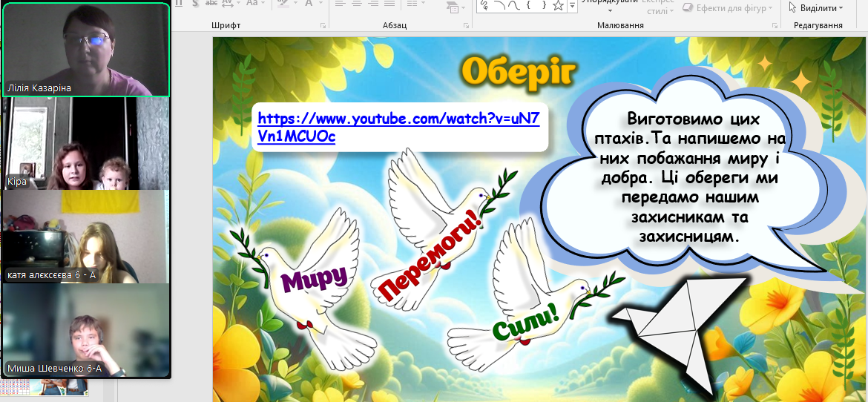Select Миша Шевченко 6-А video tile
Screen dimensions: 868x402
point(86,330)
